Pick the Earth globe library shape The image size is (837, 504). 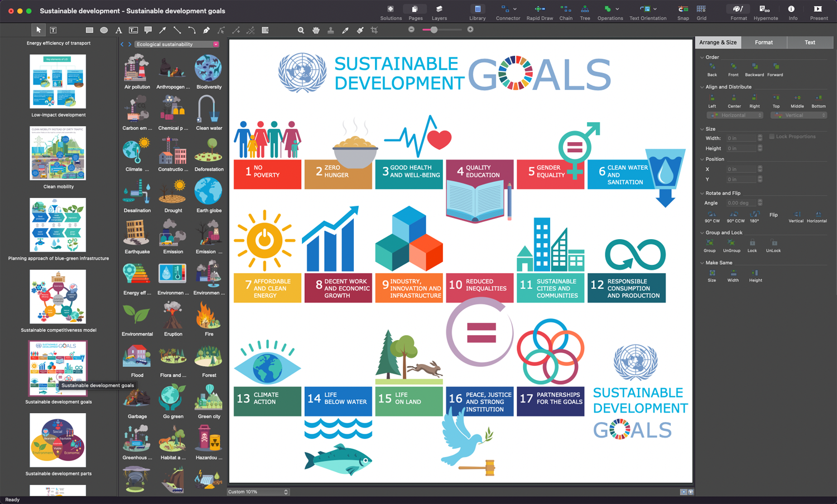pyautogui.click(x=209, y=196)
